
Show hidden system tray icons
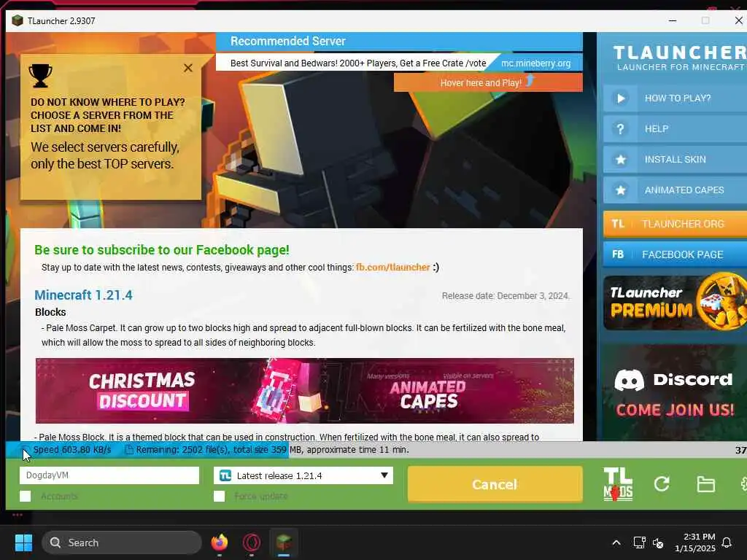point(616,542)
